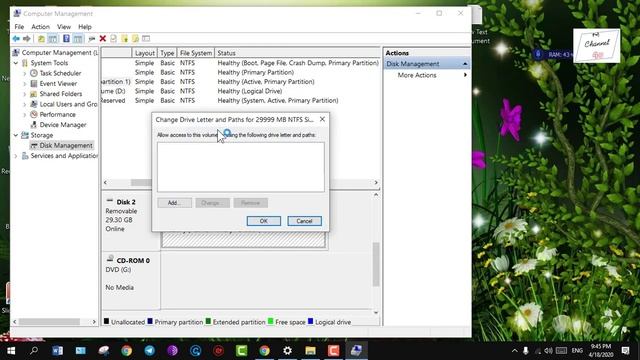640x360 pixels.
Task: Expand the Event Viewer node arrow
Action: (24, 84)
